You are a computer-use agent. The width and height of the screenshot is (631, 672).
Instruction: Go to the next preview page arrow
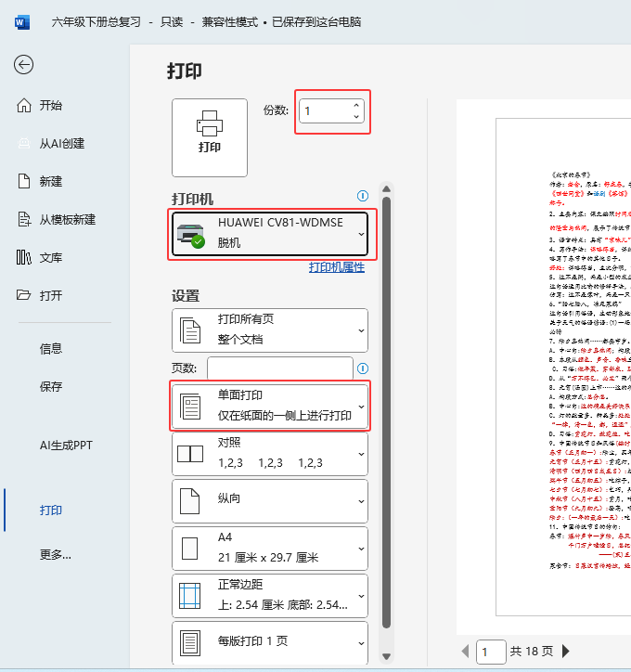point(566,652)
